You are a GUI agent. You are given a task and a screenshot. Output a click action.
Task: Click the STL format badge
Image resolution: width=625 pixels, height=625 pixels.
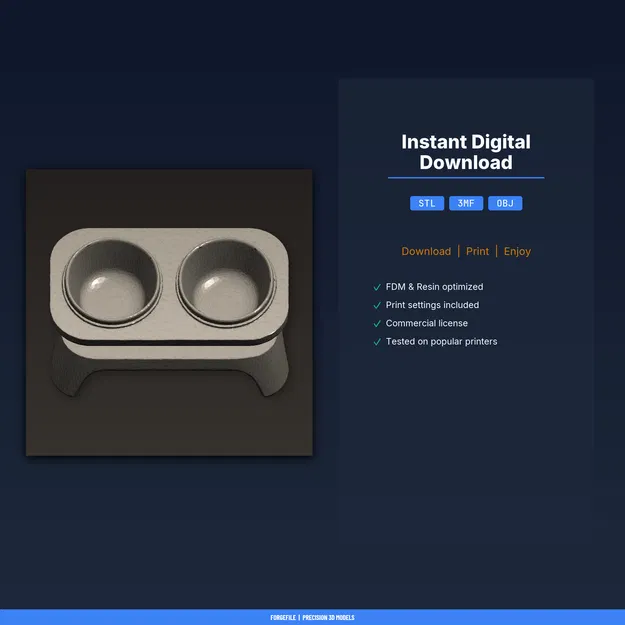pyautogui.click(x=426, y=203)
